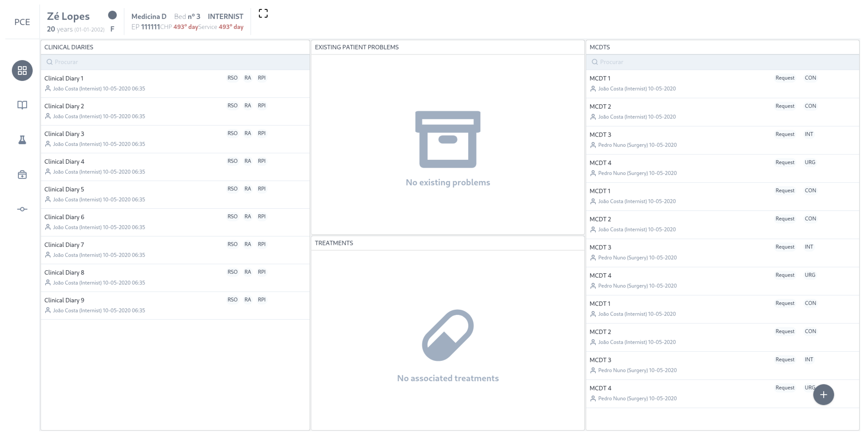Open Clinical Diary 7 entry
Viewport: 868px width, 437px height.
(x=175, y=250)
